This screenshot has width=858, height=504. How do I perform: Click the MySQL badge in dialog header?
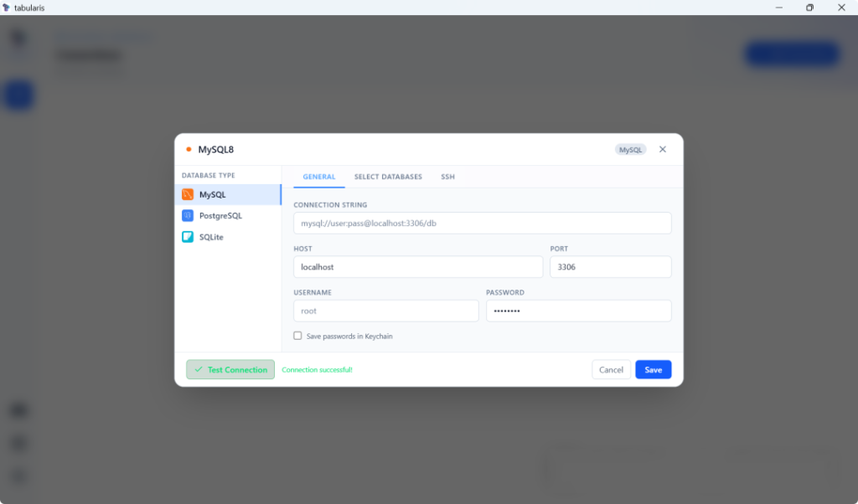[x=630, y=149]
